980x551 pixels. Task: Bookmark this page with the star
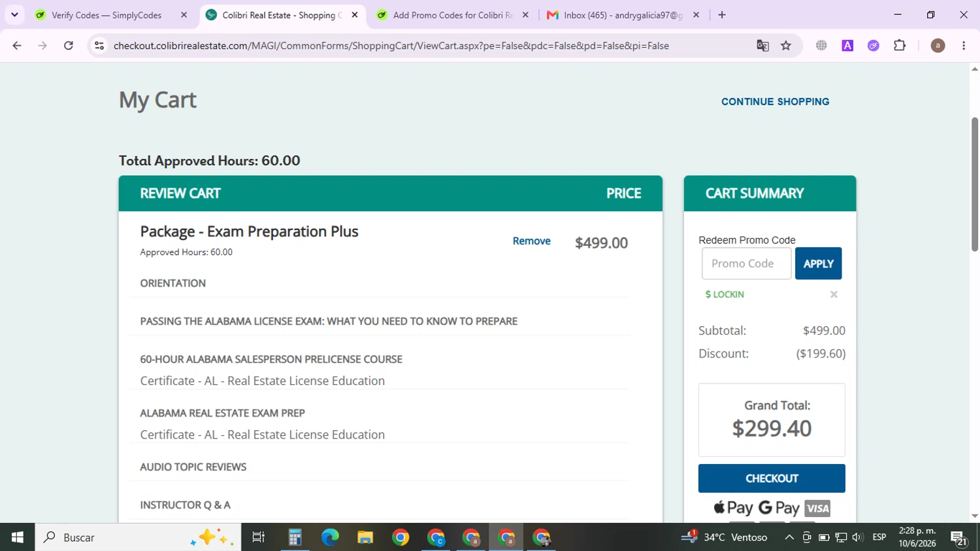[x=786, y=46]
